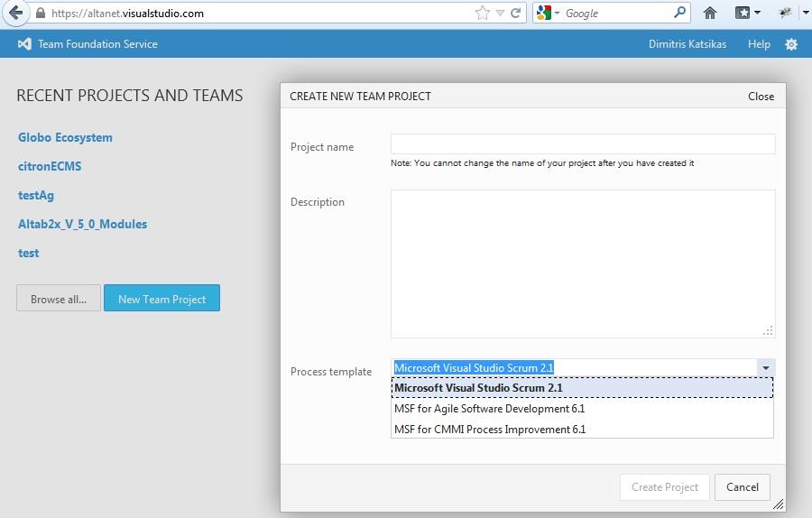Click the Process template combo text field
Image resolution: width=812 pixels, height=518 pixels.
pos(574,368)
